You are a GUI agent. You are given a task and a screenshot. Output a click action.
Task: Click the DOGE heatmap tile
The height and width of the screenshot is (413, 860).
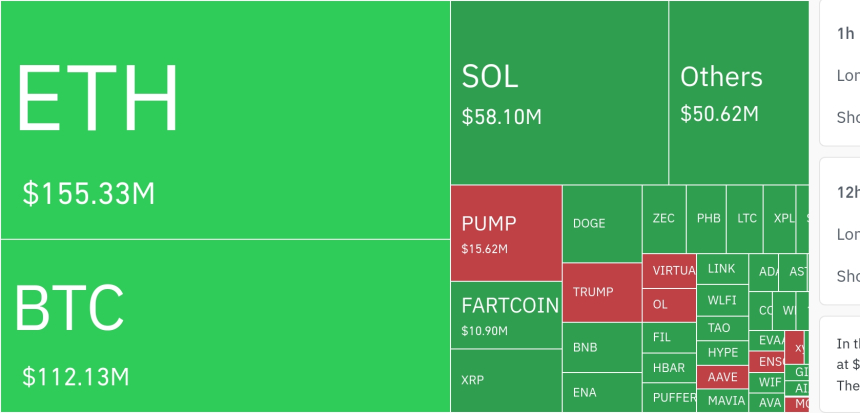point(601,224)
